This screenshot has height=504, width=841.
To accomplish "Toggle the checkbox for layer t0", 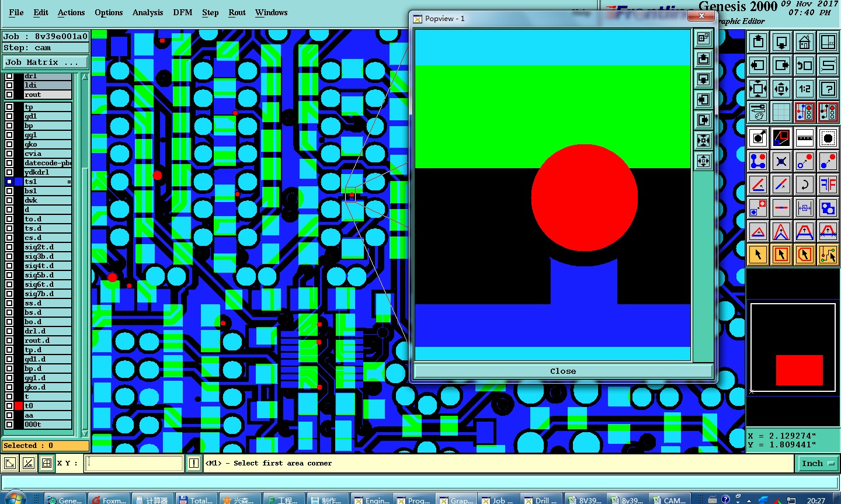I will 9,406.
